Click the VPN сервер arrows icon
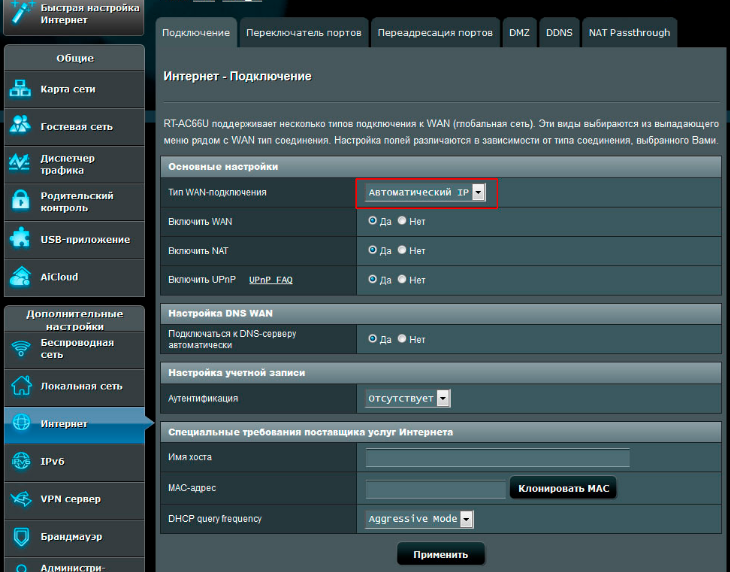The image size is (730, 572). coord(21,499)
